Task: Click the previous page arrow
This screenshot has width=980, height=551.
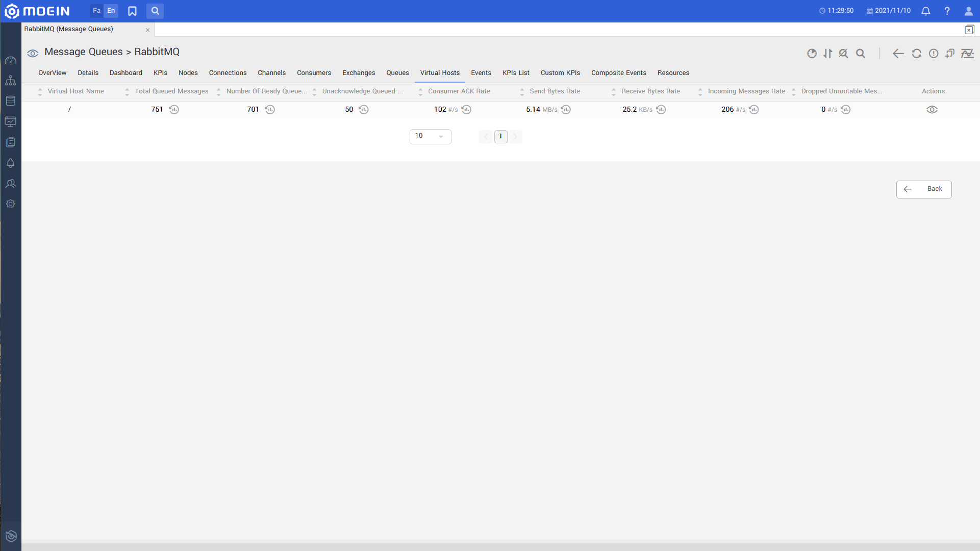Action: (x=486, y=137)
